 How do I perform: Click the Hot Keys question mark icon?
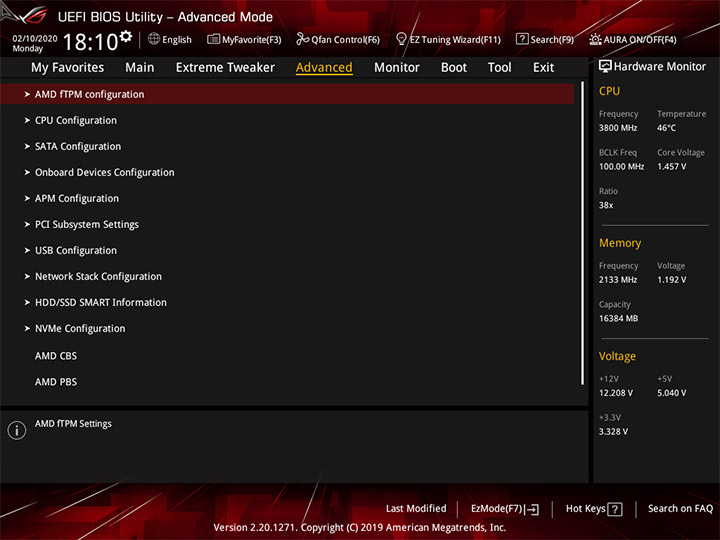coord(615,509)
